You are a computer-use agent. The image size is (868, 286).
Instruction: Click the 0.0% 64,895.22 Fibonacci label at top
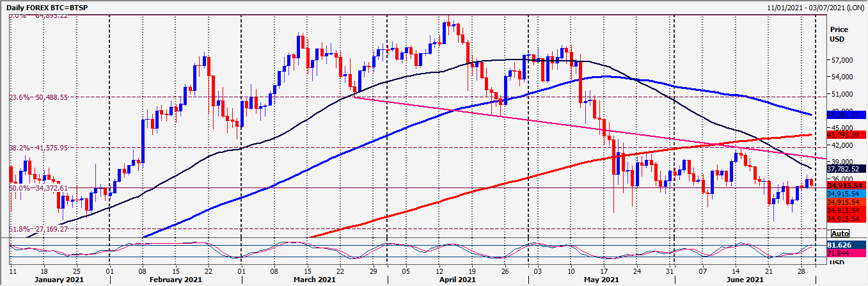pyautogui.click(x=38, y=16)
